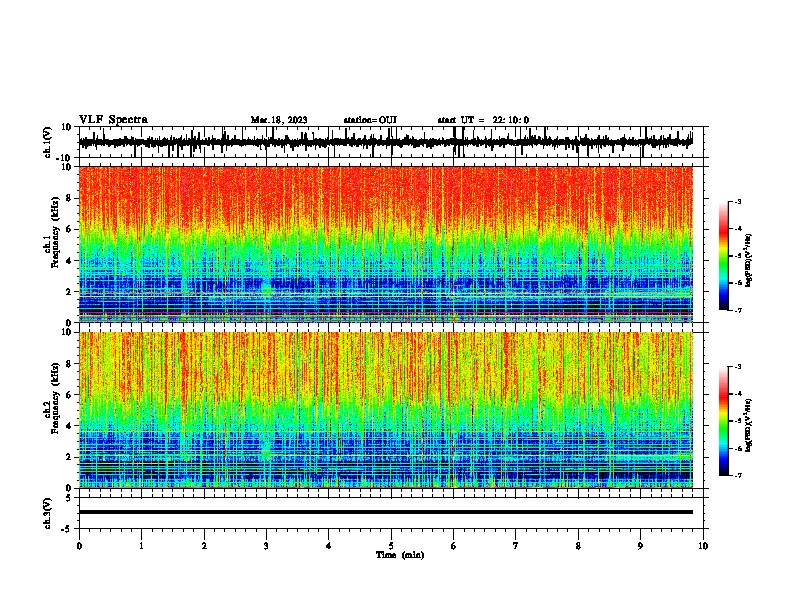Click the "ch.3(V)" axis label
Viewport: 792px width, 612px height.
click(48, 513)
